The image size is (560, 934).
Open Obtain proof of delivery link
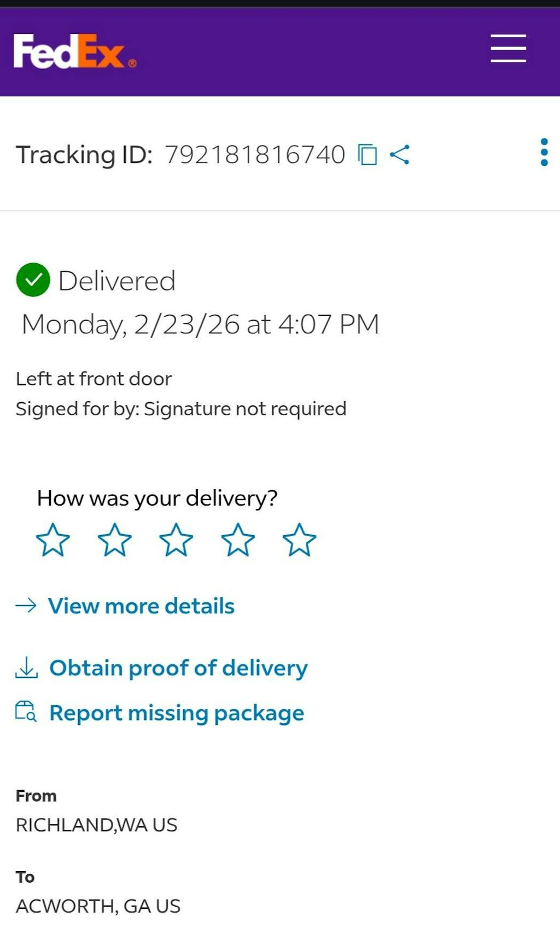(x=178, y=668)
